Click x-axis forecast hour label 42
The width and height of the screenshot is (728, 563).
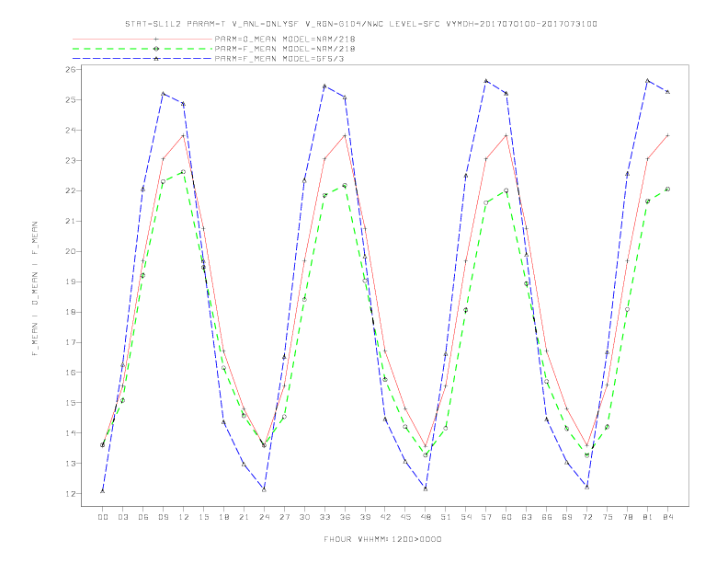[x=385, y=517]
